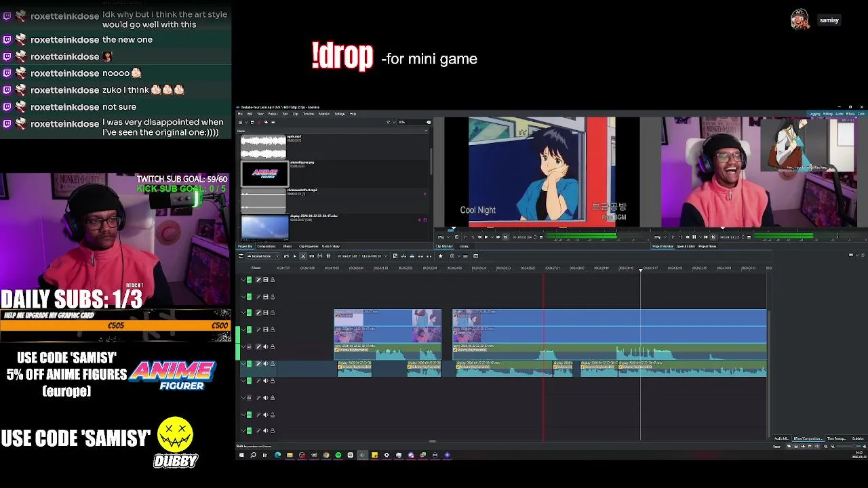Click the timeline horizontal scrollbar handle
Image resolution: width=868 pixels, height=488 pixels.
pos(432,441)
